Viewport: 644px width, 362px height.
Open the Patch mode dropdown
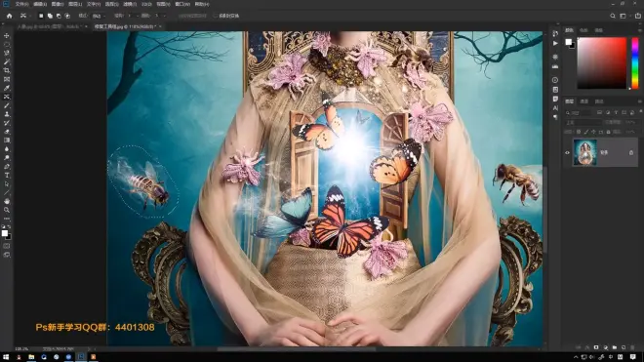(98, 16)
